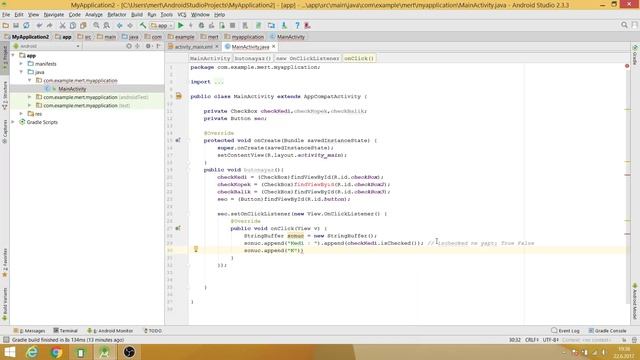640x360 pixels.
Task: Click the Open folder toolbar icon
Action: 6,25
